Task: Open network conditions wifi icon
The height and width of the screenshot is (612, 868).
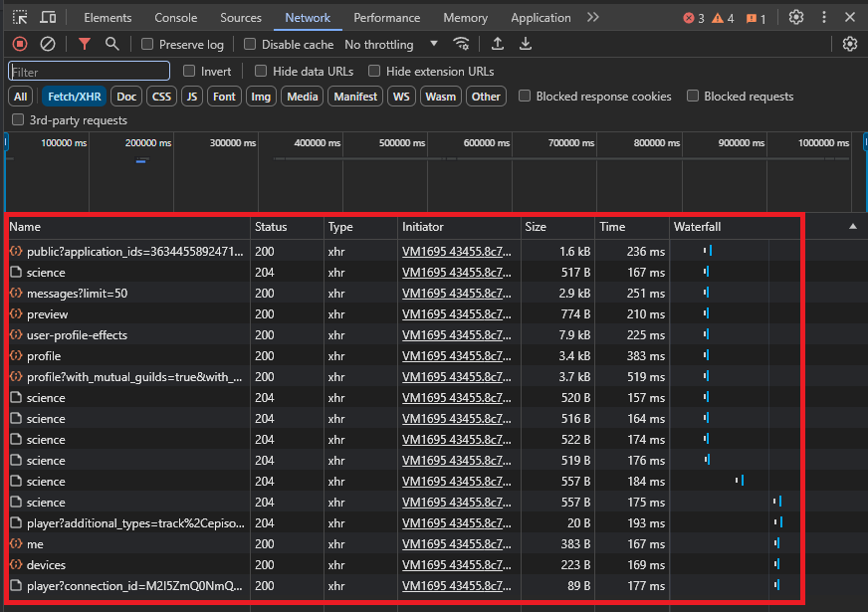Action: pos(461,44)
